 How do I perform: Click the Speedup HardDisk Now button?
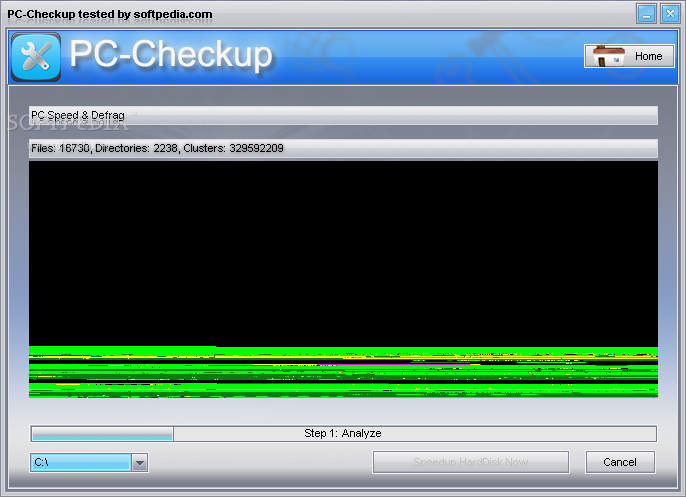pos(471,462)
